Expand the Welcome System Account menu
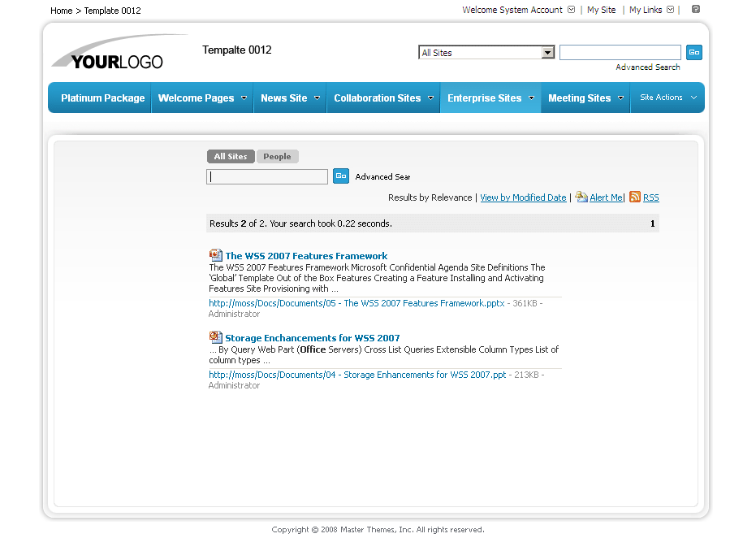756x538 pixels. tap(571, 10)
